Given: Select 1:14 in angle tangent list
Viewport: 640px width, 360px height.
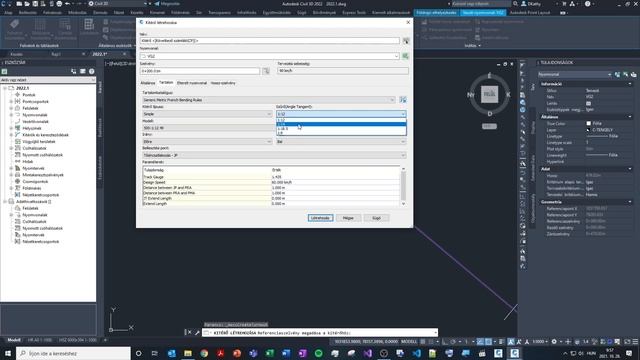Looking at the screenshot, I should pyautogui.click(x=341, y=124).
